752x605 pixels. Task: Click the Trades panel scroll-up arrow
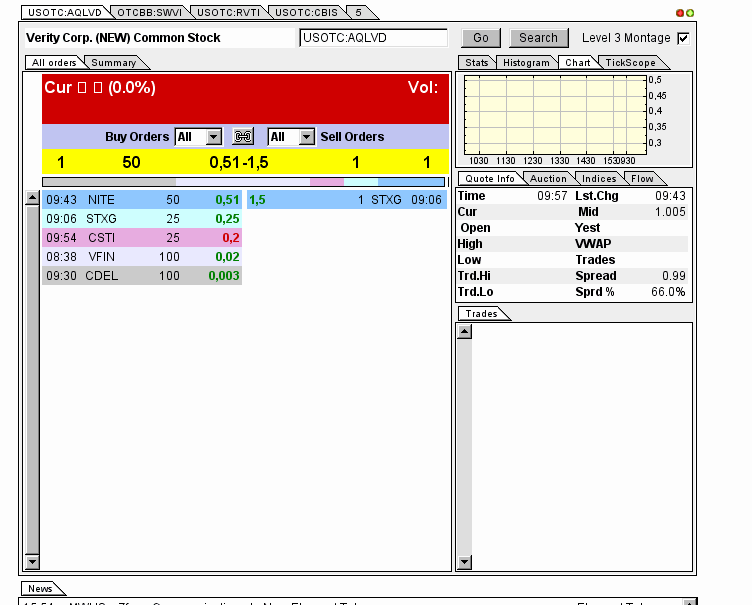[x=464, y=332]
